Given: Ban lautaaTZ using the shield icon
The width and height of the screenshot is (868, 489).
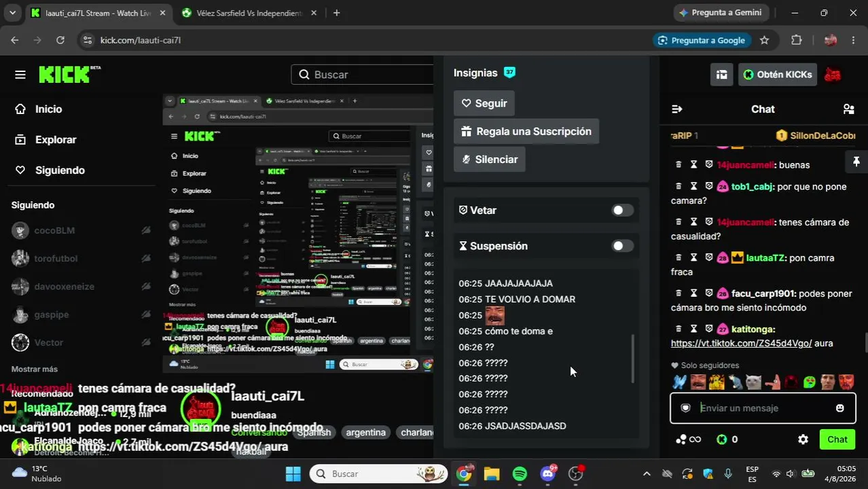Looking at the screenshot, I should tap(709, 258).
